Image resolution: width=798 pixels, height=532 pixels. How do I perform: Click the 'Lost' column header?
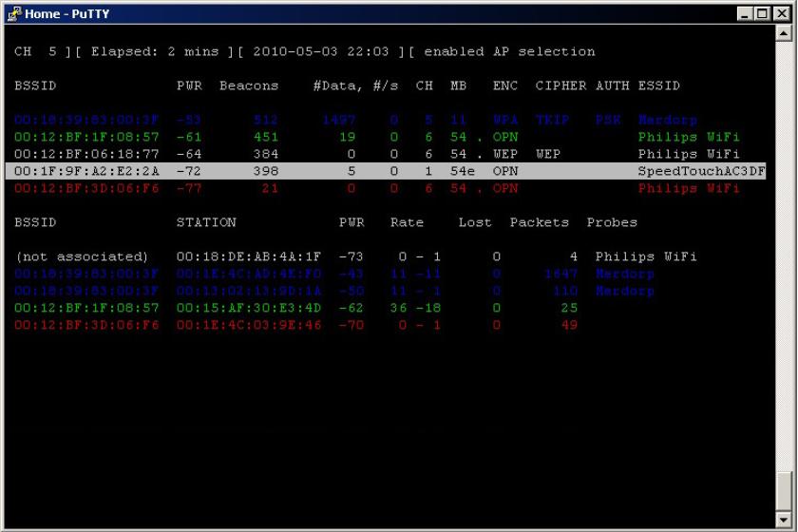475,222
